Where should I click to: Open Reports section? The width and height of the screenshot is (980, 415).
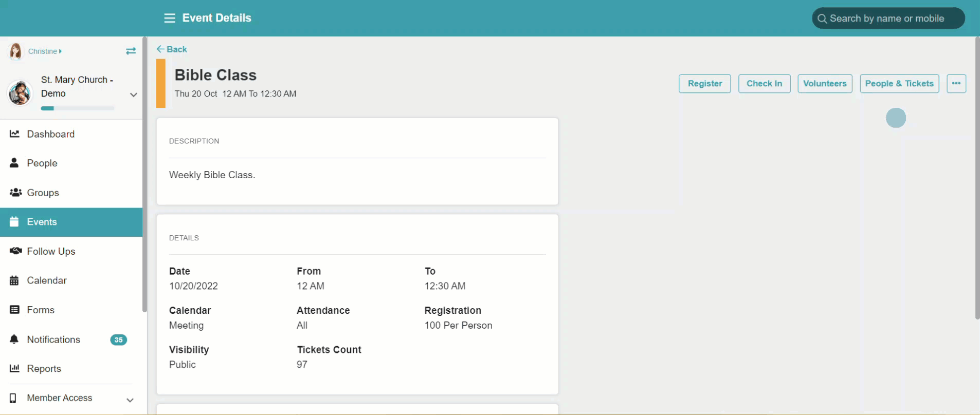point(71,369)
